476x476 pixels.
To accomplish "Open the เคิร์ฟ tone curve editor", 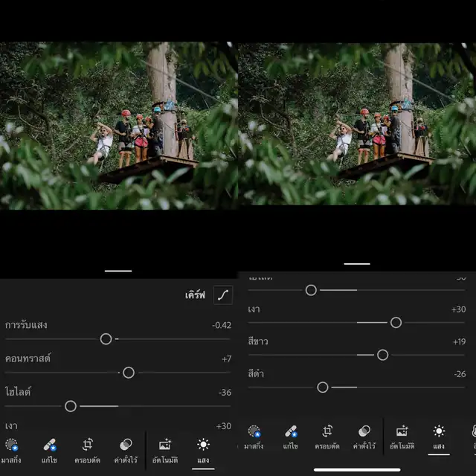I will 222,295.
